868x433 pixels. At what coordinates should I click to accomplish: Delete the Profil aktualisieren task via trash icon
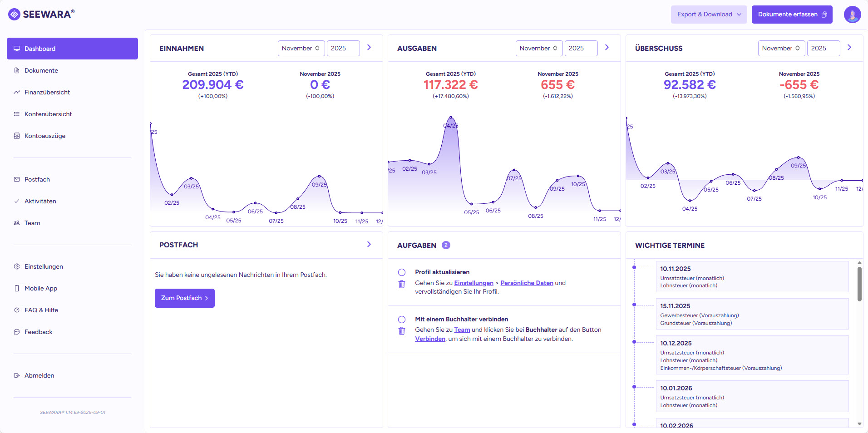click(x=402, y=285)
